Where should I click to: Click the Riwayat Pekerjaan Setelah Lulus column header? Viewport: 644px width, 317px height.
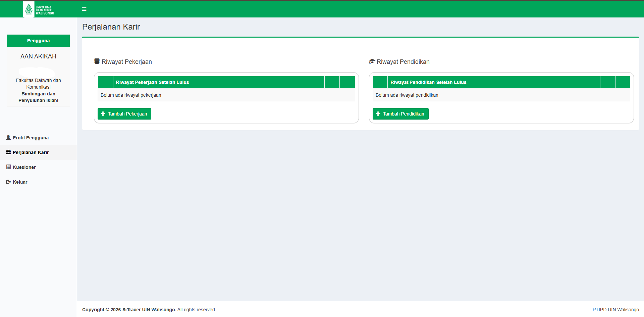tap(152, 82)
